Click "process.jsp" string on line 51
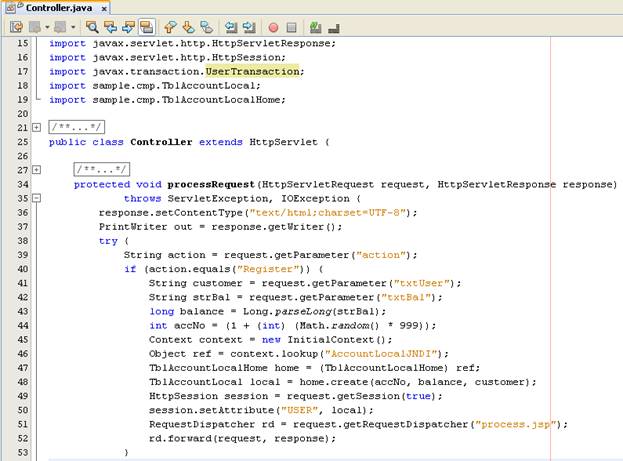Viewport: 623px width, 461px height. pyautogui.click(x=515, y=424)
